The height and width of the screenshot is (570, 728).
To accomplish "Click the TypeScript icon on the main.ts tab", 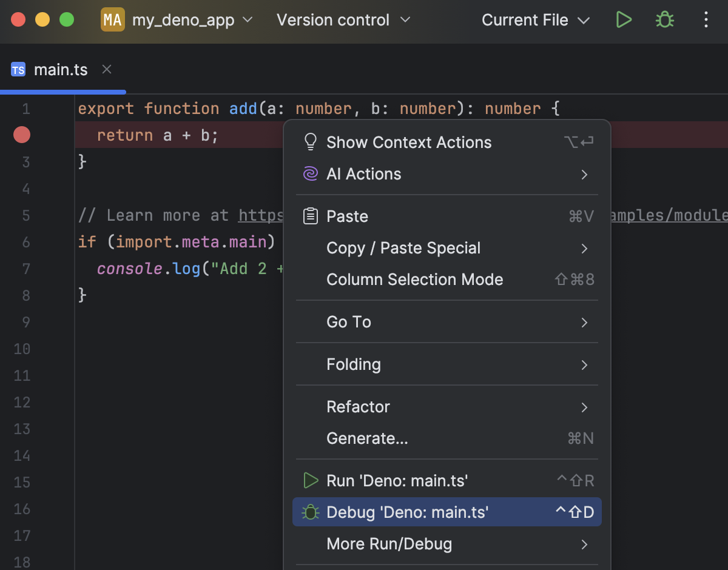I will point(18,70).
